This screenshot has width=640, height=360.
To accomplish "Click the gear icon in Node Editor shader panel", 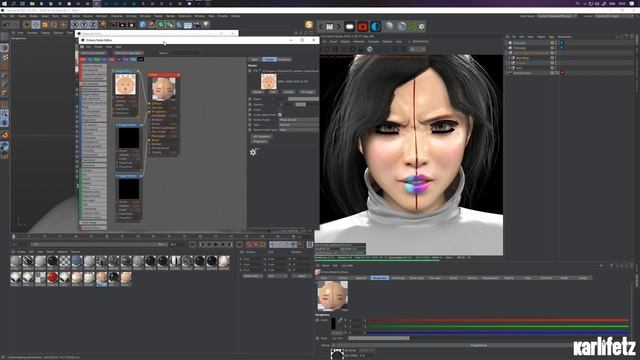I will (x=253, y=152).
